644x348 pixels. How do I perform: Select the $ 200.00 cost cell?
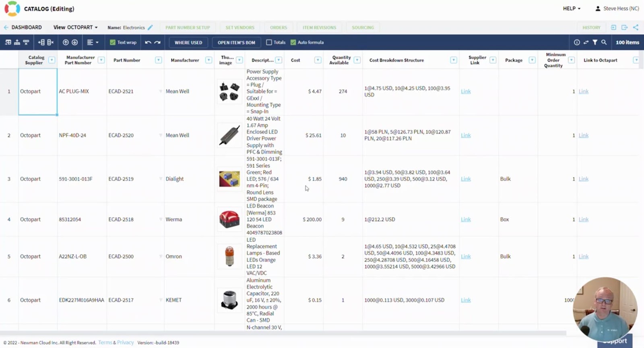304,219
